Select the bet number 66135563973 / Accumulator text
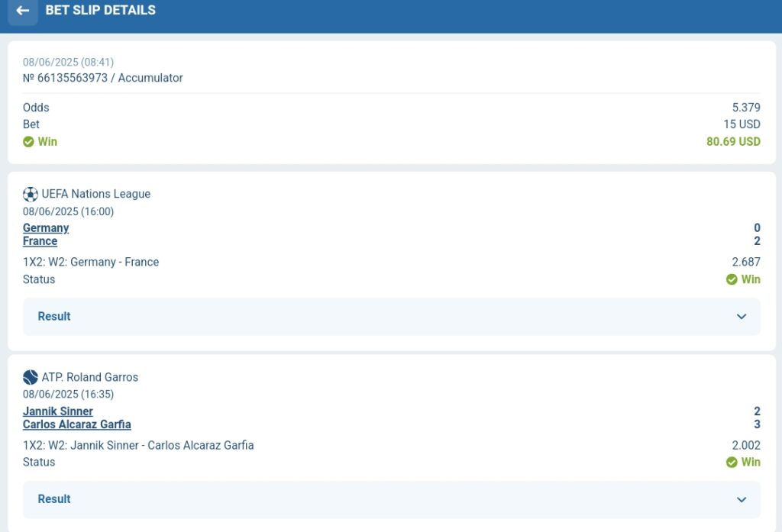Viewport: 782px width, 532px height. coord(103,78)
